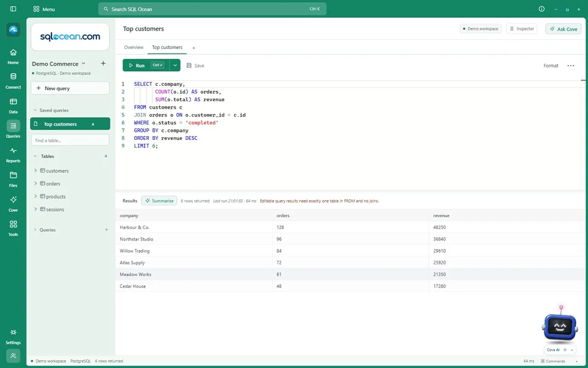This screenshot has height=368, width=588.
Task: Open Commands in status bar
Action: pos(553,361)
